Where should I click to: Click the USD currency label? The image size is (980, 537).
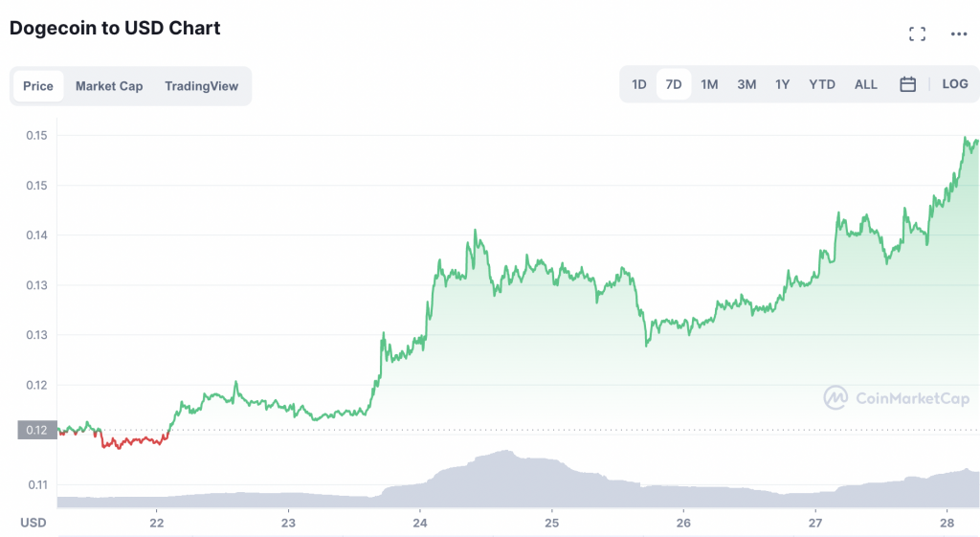point(33,523)
